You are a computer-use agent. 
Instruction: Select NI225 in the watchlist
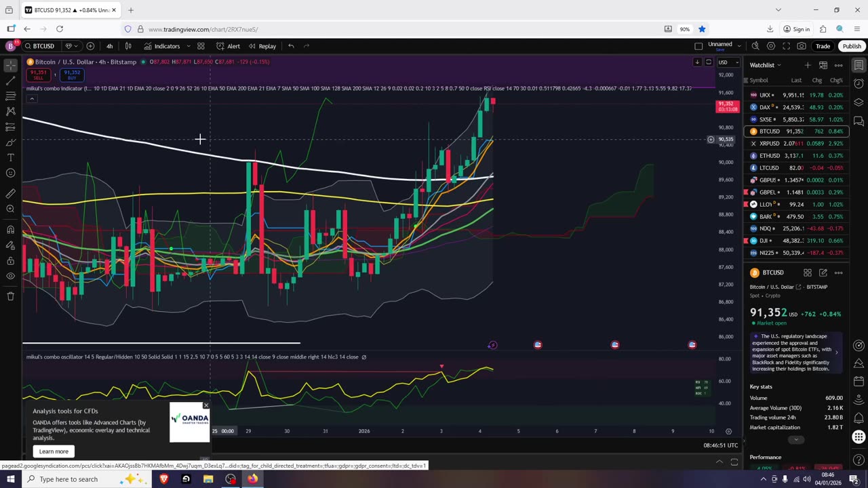[796, 253]
